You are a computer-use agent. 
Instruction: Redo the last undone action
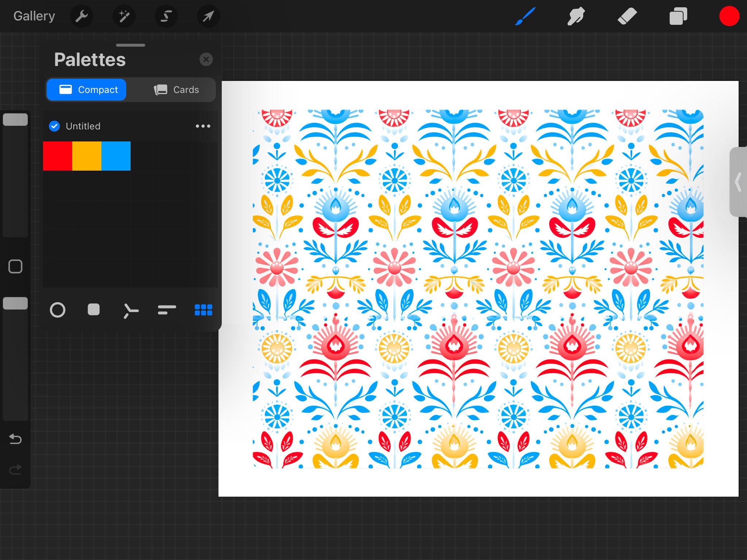(15, 469)
